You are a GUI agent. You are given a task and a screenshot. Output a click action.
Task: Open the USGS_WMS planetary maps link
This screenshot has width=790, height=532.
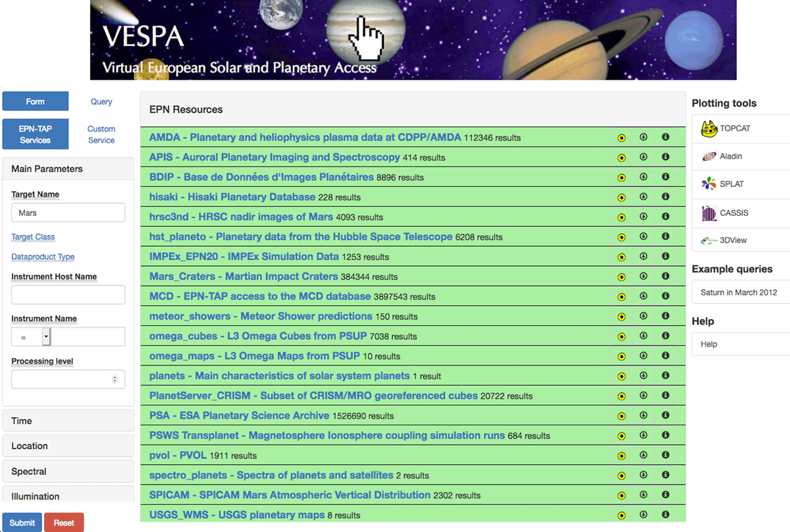(237, 515)
